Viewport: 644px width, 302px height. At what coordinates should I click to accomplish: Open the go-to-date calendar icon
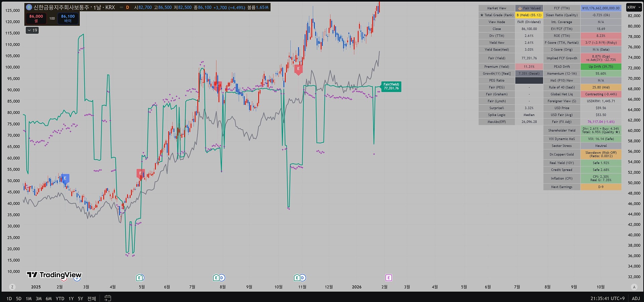point(108,298)
